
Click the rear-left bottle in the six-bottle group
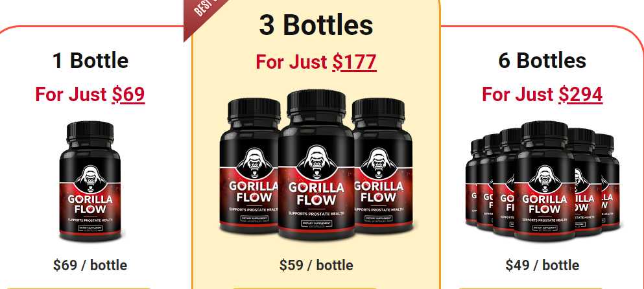point(473,182)
